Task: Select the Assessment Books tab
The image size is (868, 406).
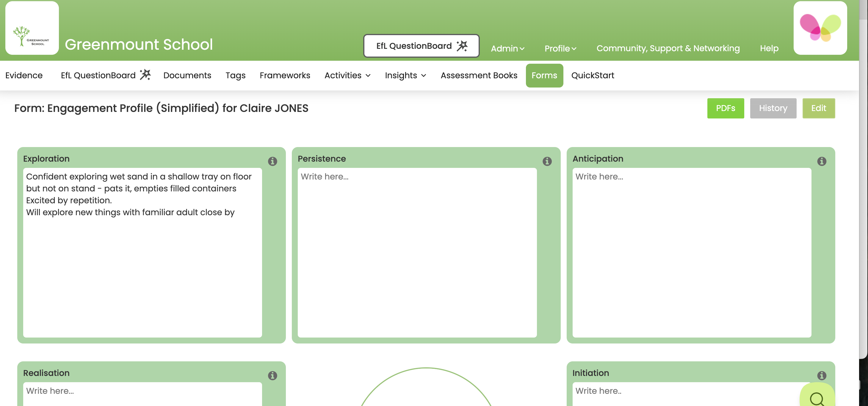Action: coord(479,75)
